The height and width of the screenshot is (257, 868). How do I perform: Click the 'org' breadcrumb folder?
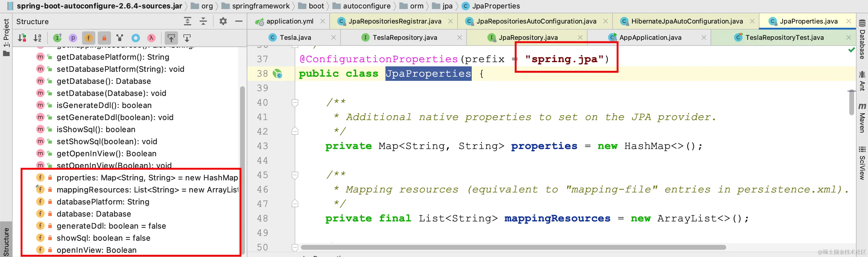[x=202, y=6]
